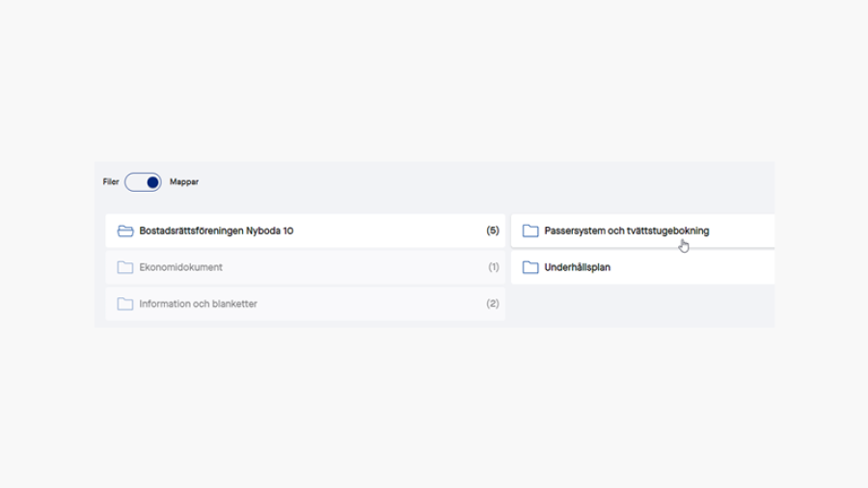Click the (2) count on Information och blanketter
868x488 pixels.
tap(493, 304)
